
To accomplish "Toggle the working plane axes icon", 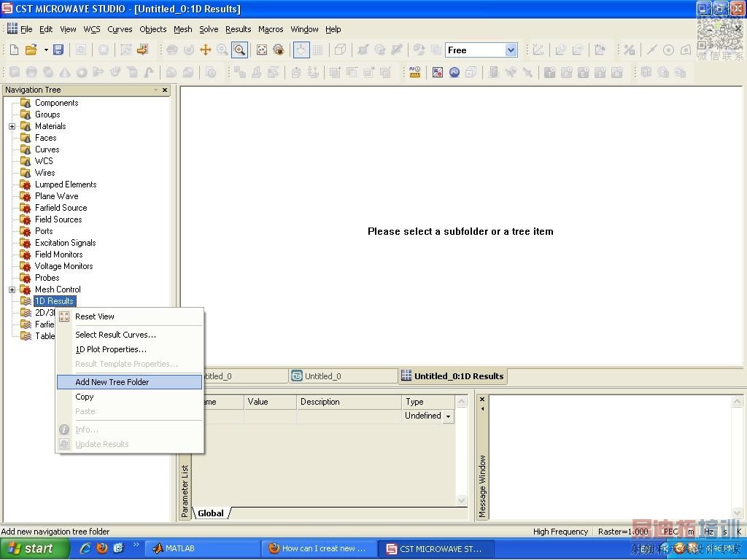I will [x=301, y=50].
